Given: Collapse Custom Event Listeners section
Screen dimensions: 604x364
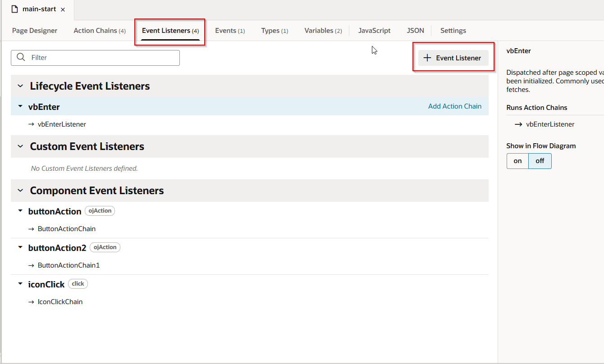Looking at the screenshot, I should pos(20,146).
